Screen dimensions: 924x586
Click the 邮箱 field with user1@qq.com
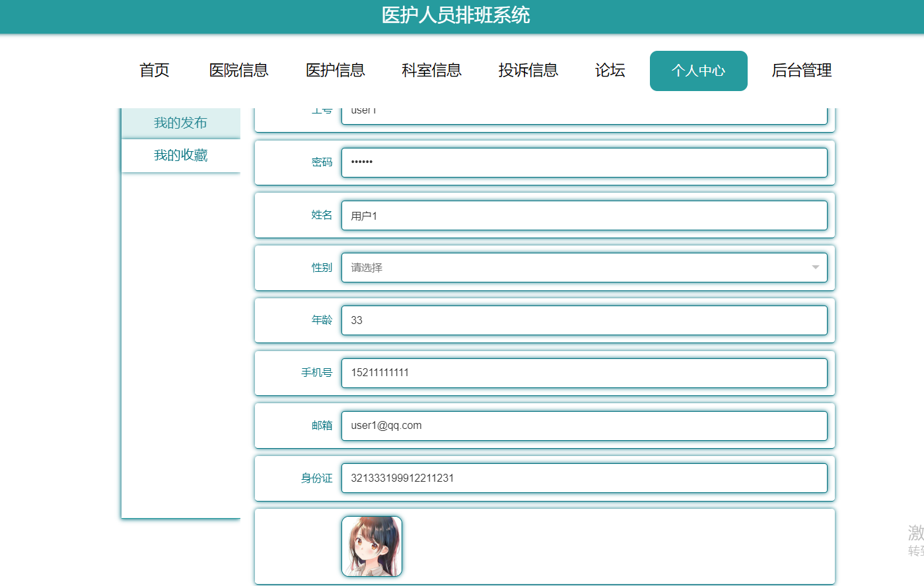[x=585, y=426]
